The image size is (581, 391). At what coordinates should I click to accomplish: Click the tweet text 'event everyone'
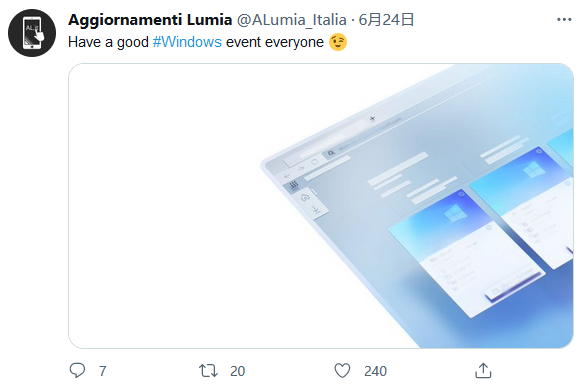[275, 42]
